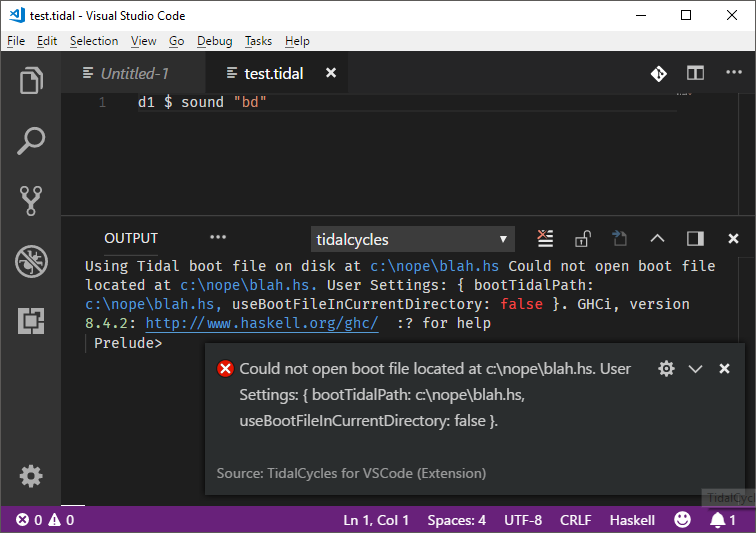Screen dimensions: 756x533
Task: Open the panel's more views ellipsis
Action: click(218, 237)
